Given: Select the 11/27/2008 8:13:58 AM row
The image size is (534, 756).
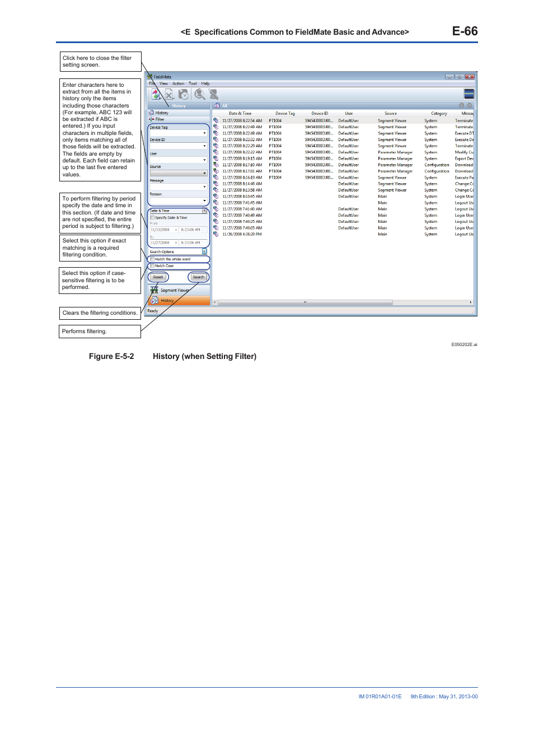Looking at the screenshot, I should 343,190.
